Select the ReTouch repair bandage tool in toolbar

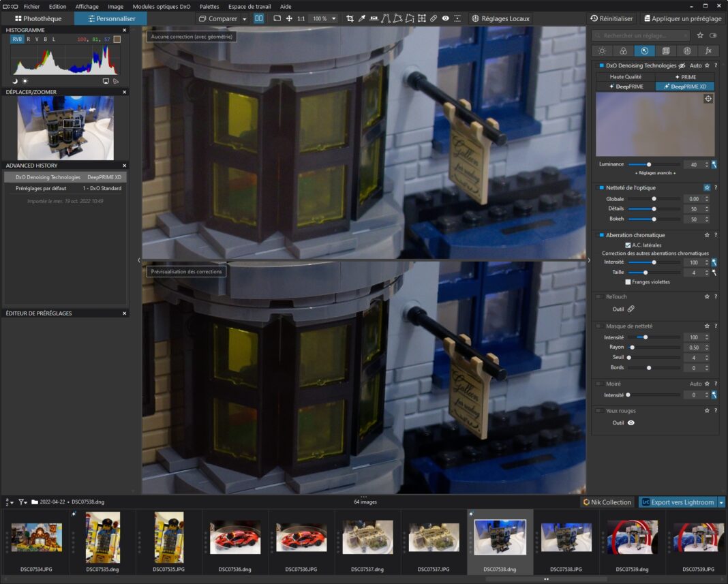click(x=434, y=18)
